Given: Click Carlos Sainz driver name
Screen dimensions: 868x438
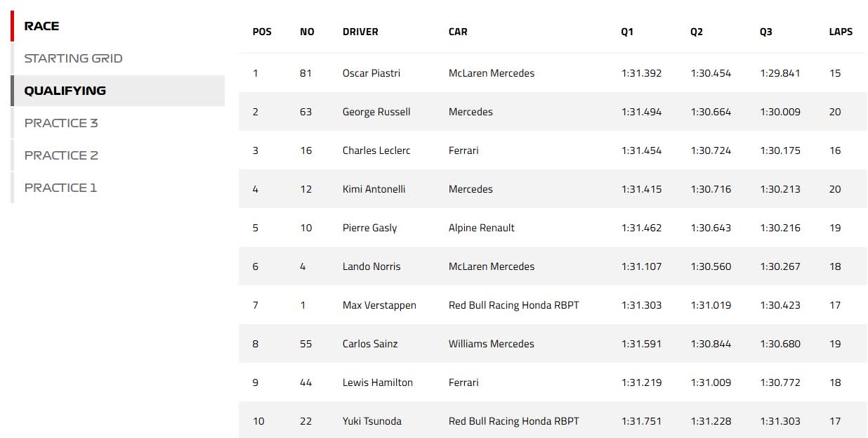Looking at the screenshot, I should (x=370, y=344).
